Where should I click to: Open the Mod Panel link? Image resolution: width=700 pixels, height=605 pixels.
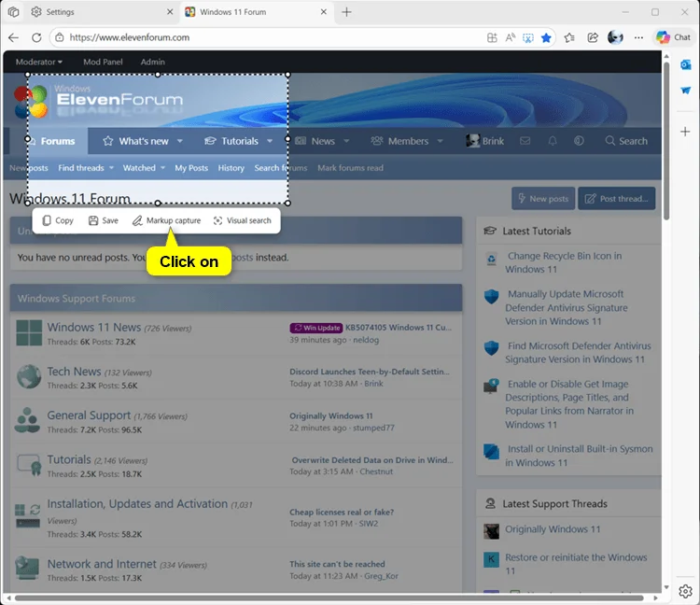[x=103, y=62]
